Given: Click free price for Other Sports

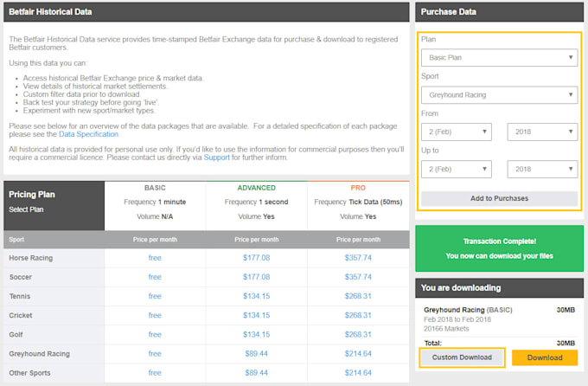Looking at the screenshot, I should (x=155, y=373).
